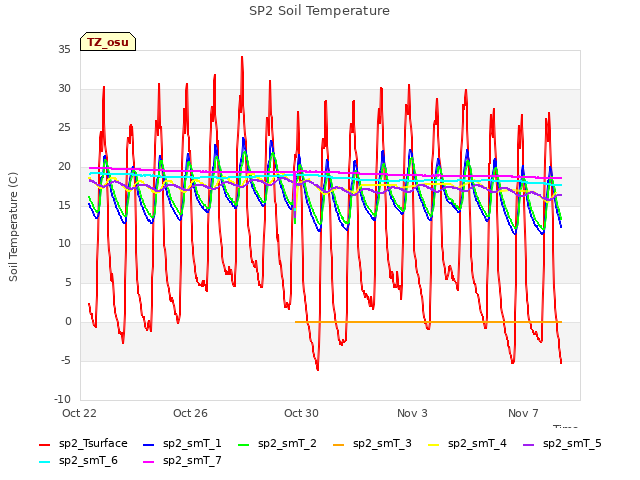Click the sp2_smT_4 legend label
This screenshot has width=640, height=480.
(477, 443)
